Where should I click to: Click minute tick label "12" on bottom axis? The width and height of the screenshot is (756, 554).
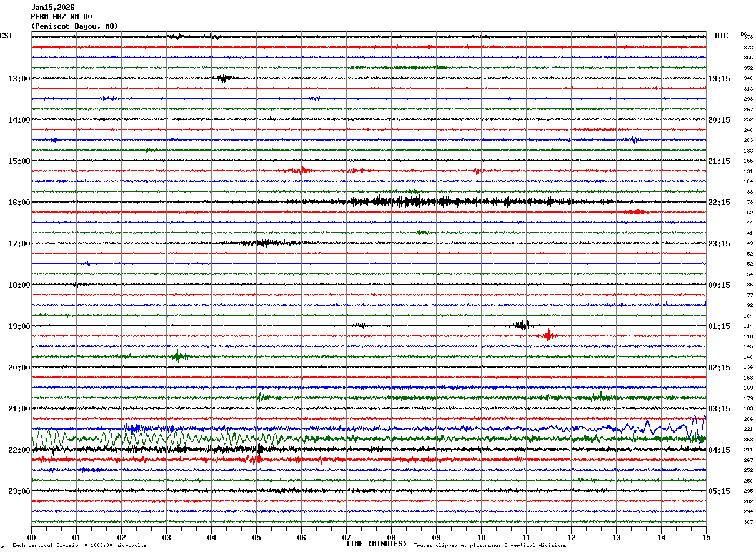tap(571, 538)
